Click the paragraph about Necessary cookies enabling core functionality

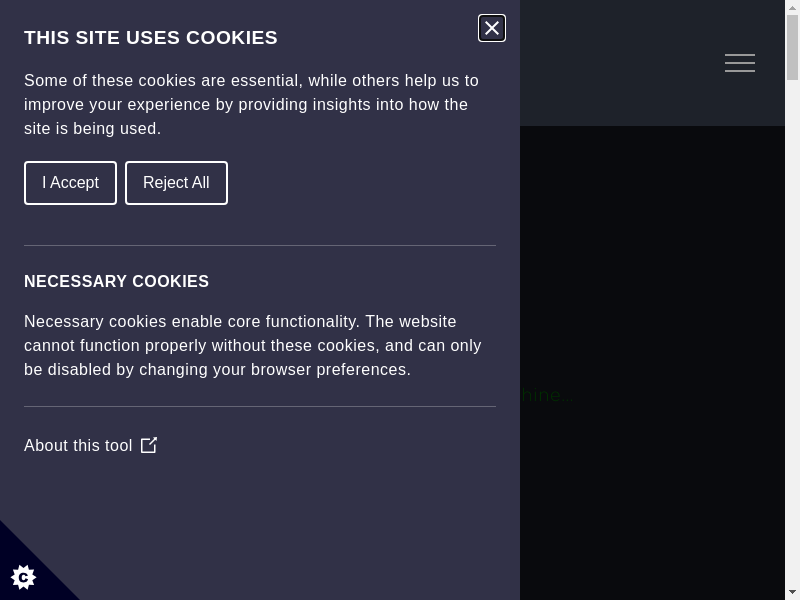252,345
